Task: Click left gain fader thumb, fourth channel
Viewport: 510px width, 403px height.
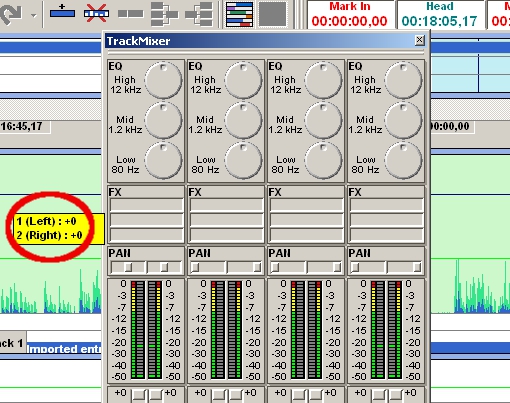Action: point(379,395)
